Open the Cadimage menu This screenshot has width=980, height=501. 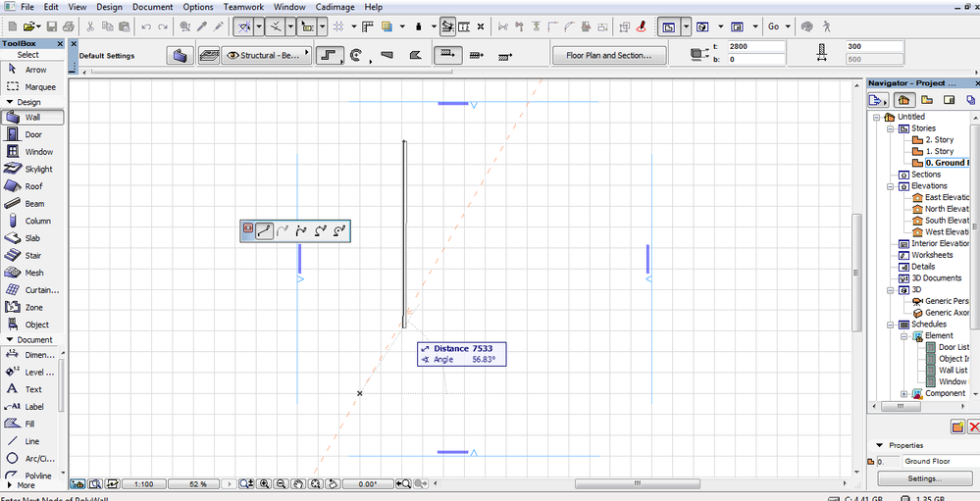tap(336, 7)
